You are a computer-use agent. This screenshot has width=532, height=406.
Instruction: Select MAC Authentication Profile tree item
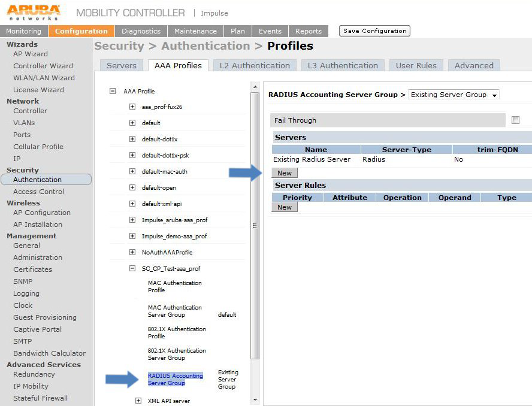175,286
